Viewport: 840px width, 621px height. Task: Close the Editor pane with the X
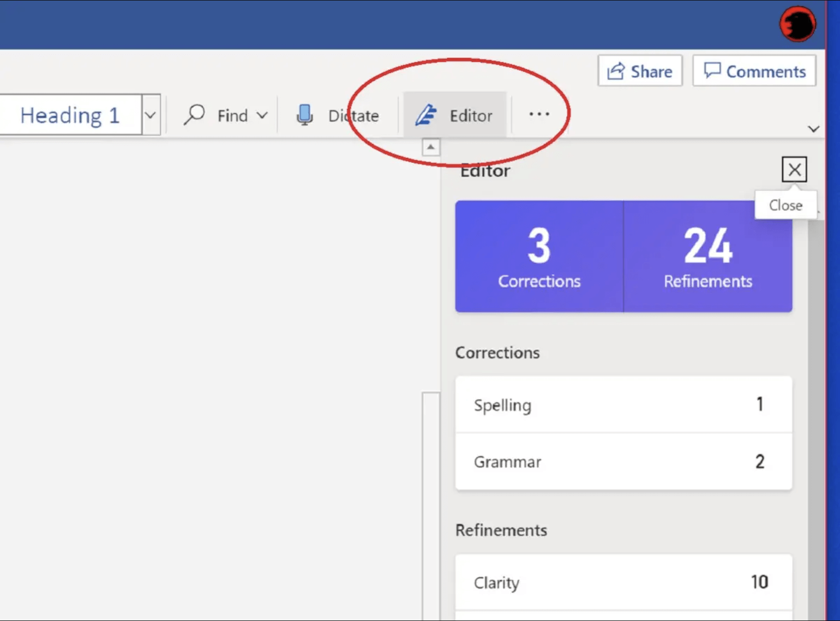click(794, 170)
